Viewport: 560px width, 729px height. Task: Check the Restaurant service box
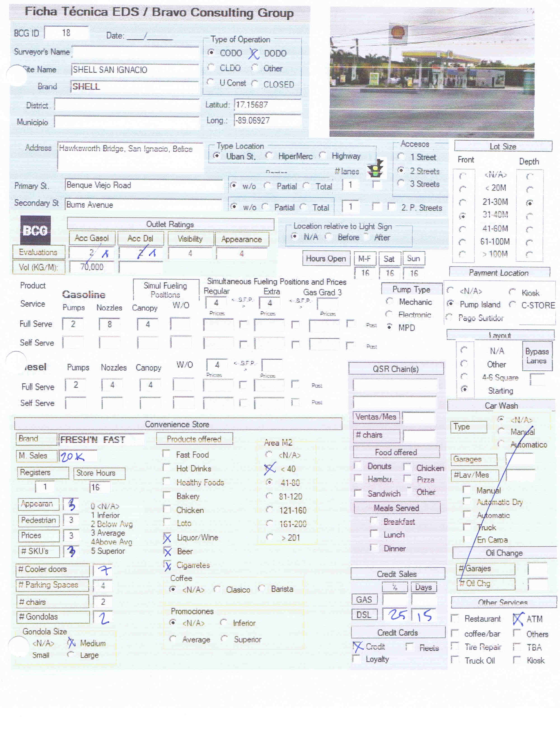pos(455,619)
